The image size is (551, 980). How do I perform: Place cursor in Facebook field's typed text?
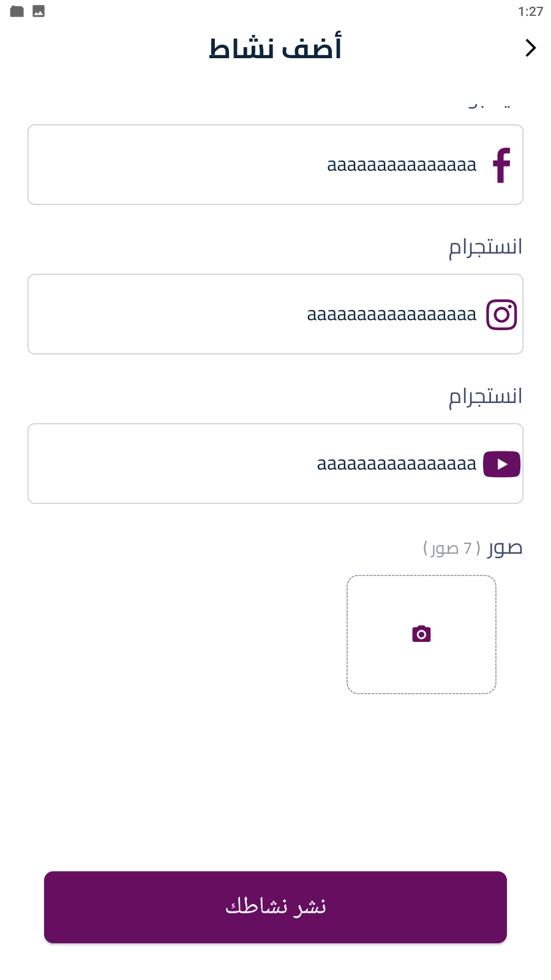[x=402, y=165]
